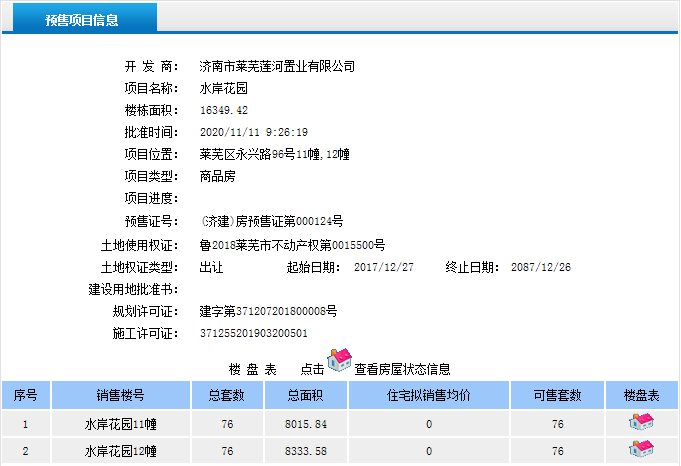Click developer name 济南市莱芜莲河置业有限公司
This screenshot has width=681, height=466.
click(x=277, y=66)
